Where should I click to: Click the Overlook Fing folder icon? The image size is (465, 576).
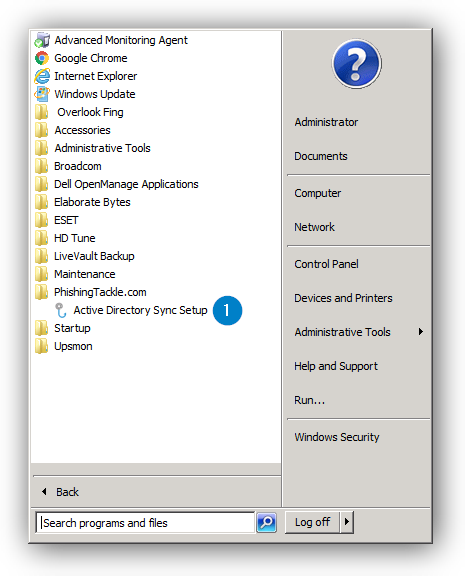pos(42,112)
